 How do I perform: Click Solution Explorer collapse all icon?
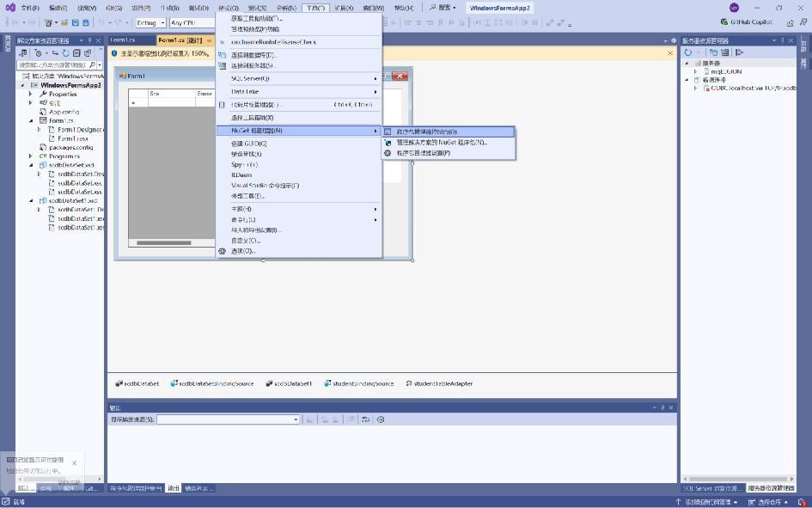pos(76,52)
